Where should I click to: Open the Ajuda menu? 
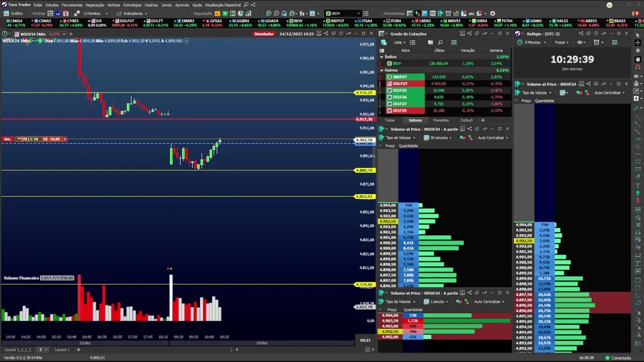click(x=197, y=5)
